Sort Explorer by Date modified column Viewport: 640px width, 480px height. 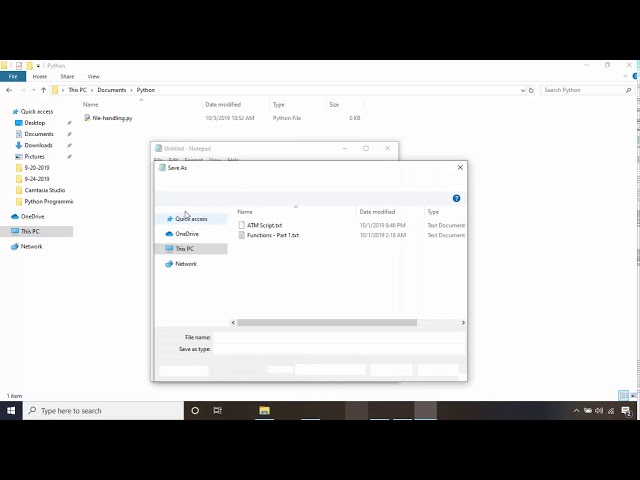click(223, 104)
